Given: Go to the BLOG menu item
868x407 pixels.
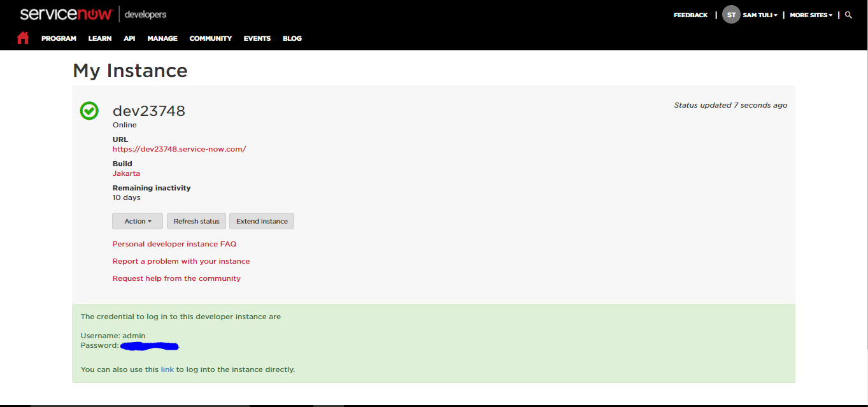Looking at the screenshot, I should tap(292, 38).
